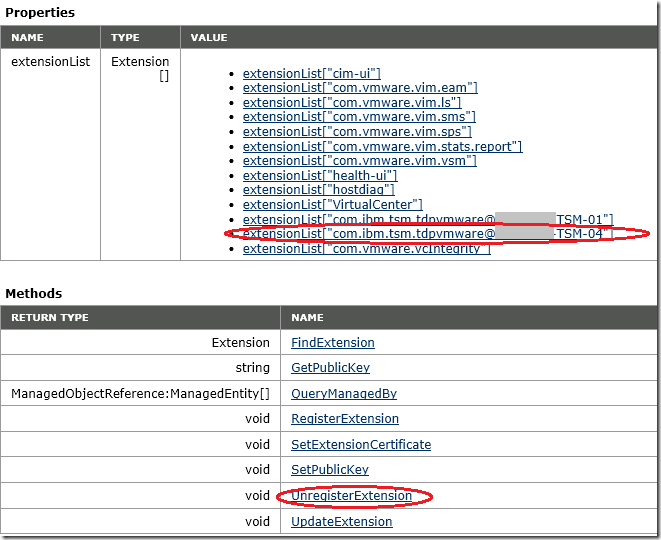The height and width of the screenshot is (540, 661).
Task: Open the com.vmware.vim.sps extension link
Action: point(357,131)
